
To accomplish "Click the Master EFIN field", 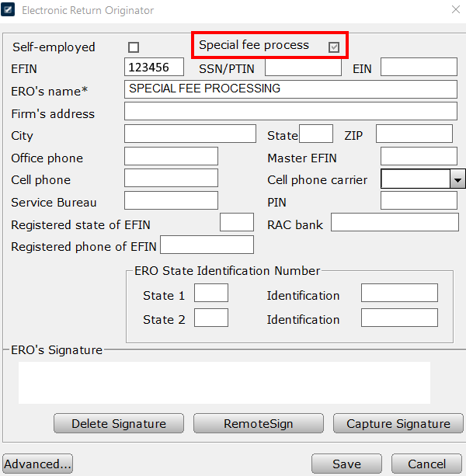I will pyautogui.click(x=419, y=156).
